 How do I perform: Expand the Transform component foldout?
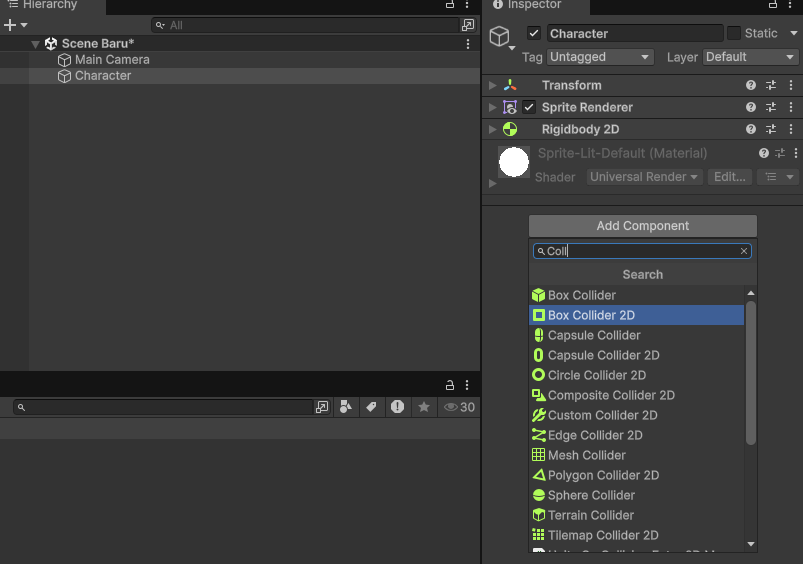493,86
